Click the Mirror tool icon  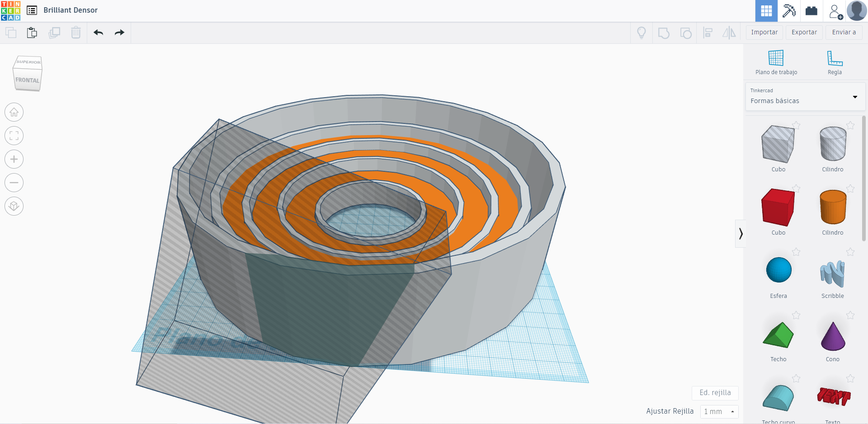(729, 33)
